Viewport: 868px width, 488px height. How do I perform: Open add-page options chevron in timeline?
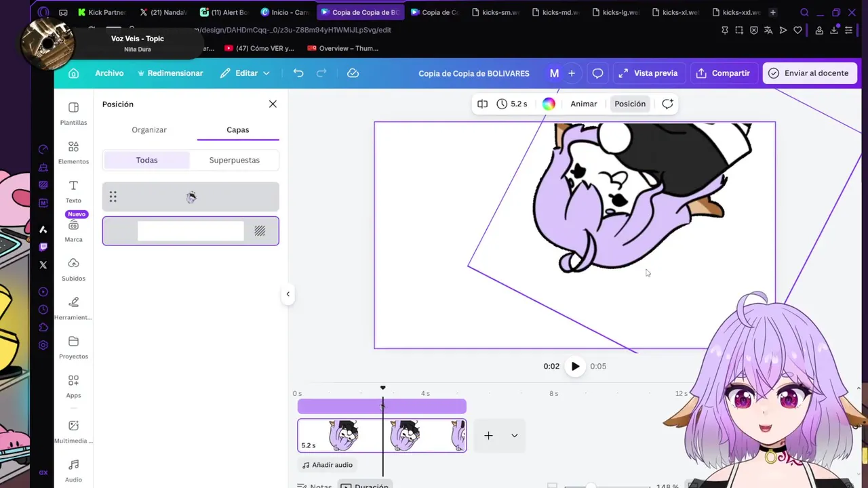(x=514, y=435)
